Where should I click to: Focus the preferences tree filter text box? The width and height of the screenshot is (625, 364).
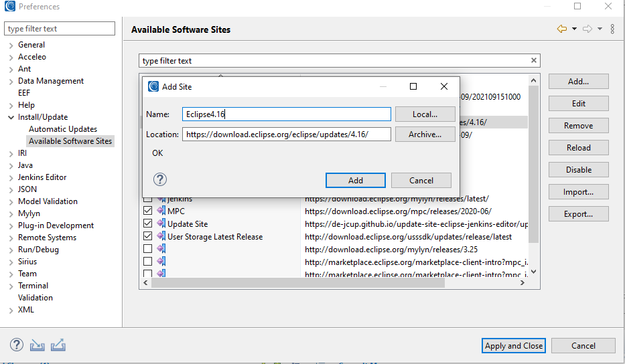pos(60,29)
